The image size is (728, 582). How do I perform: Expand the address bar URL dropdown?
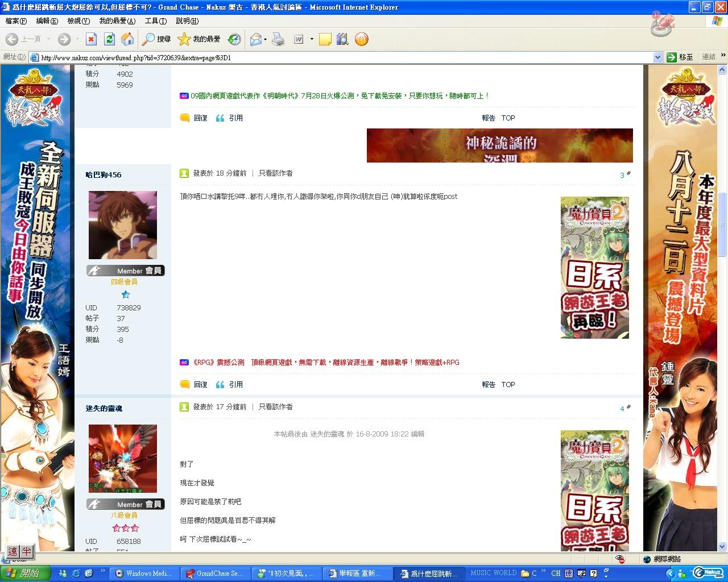657,57
